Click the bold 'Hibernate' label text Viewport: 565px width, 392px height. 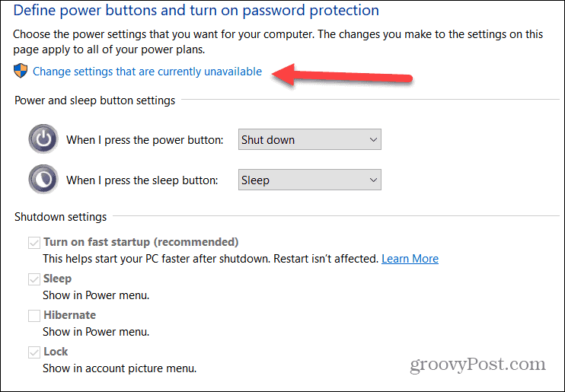point(69,315)
